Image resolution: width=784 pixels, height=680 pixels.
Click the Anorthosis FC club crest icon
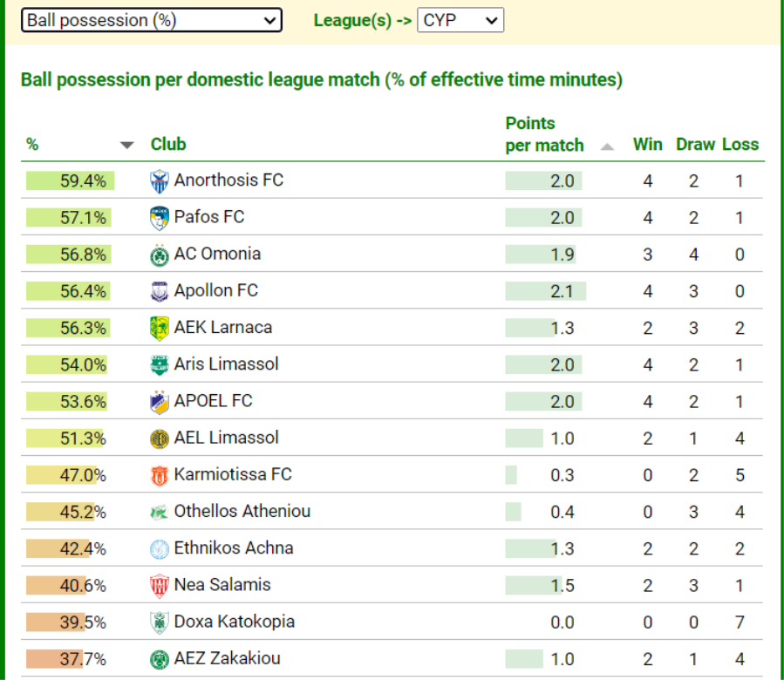point(159,181)
